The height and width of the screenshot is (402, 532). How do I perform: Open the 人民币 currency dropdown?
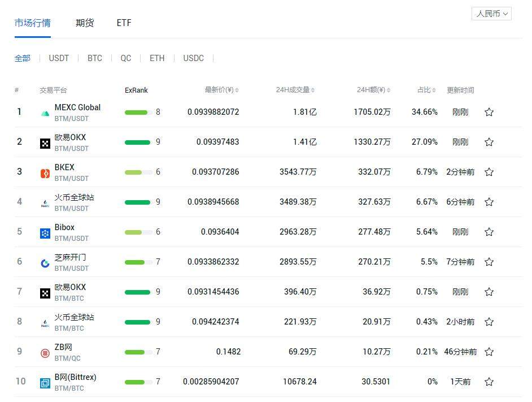491,14
